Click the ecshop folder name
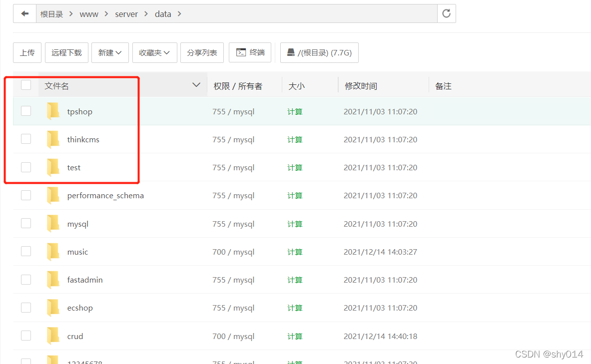Image resolution: width=591 pixels, height=364 pixels. tap(80, 308)
